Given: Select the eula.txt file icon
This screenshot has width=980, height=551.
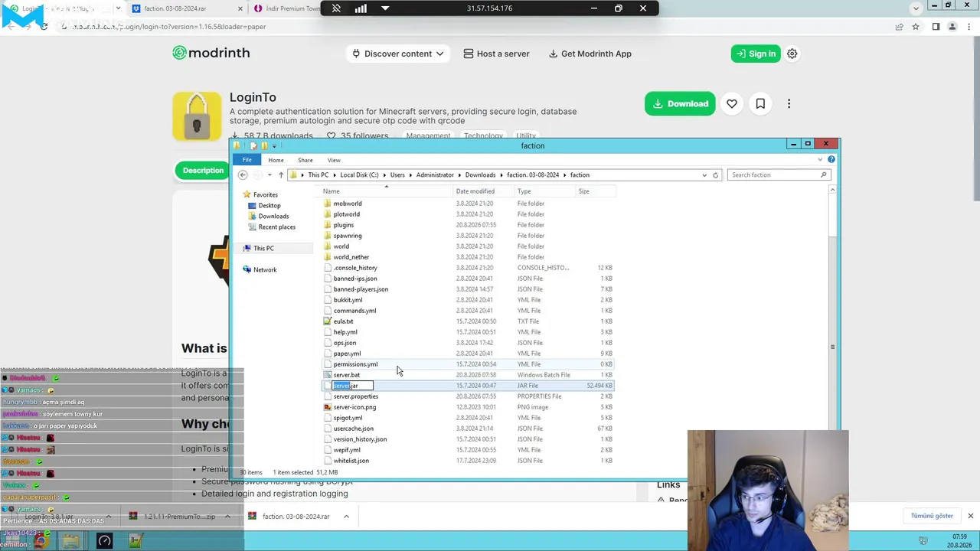Looking at the screenshot, I should pos(328,321).
